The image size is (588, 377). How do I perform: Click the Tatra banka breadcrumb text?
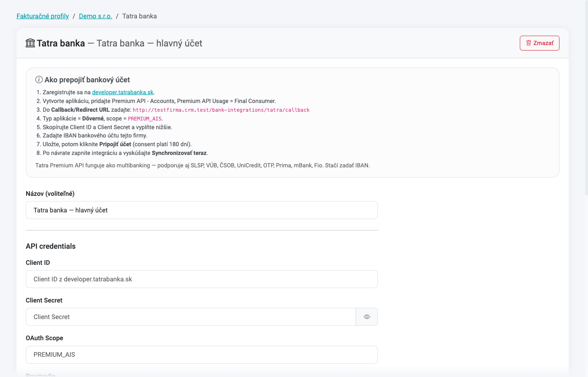(140, 16)
